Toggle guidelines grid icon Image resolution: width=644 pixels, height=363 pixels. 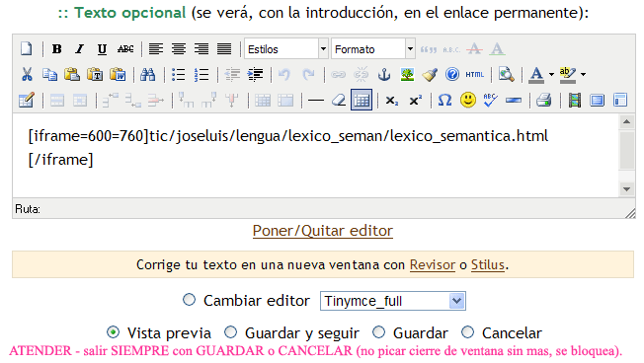(362, 100)
